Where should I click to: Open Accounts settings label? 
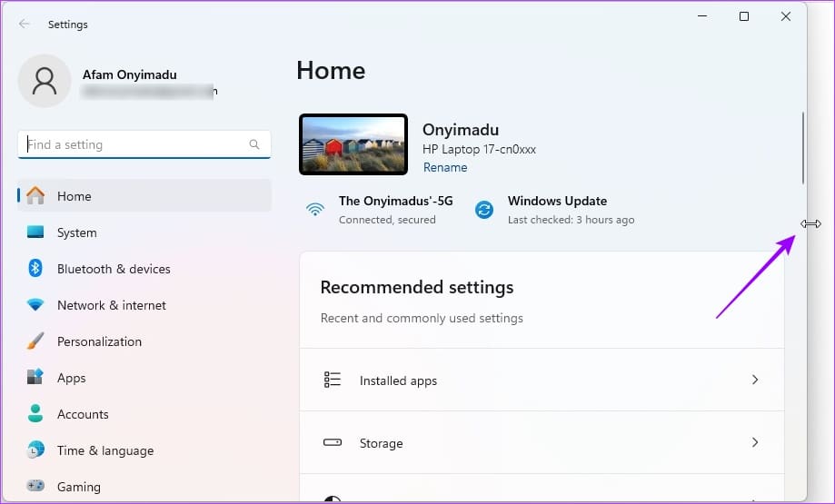(x=83, y=414)
